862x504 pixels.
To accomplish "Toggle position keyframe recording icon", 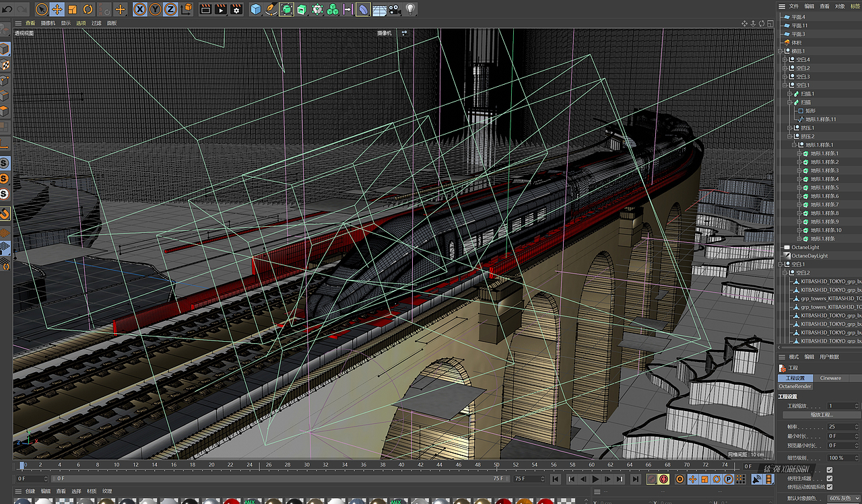I will coord(692,479).
